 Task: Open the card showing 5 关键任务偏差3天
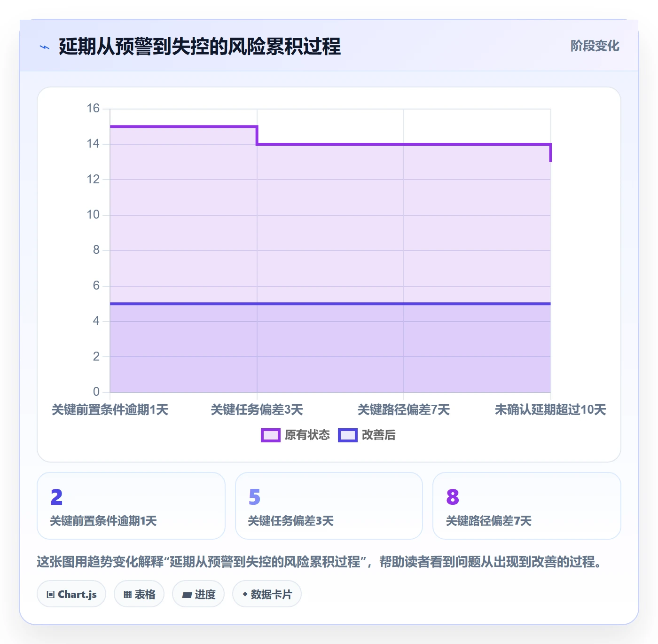pyautogui.click(x=329, y=506)
